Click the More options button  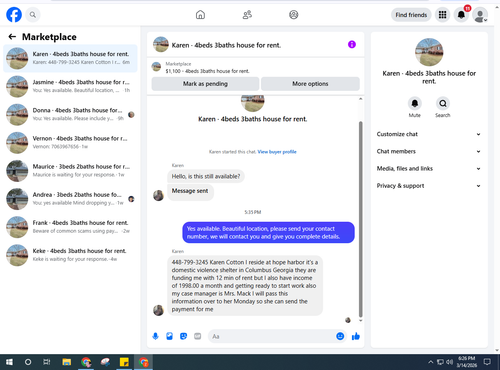tap(310, 84)
